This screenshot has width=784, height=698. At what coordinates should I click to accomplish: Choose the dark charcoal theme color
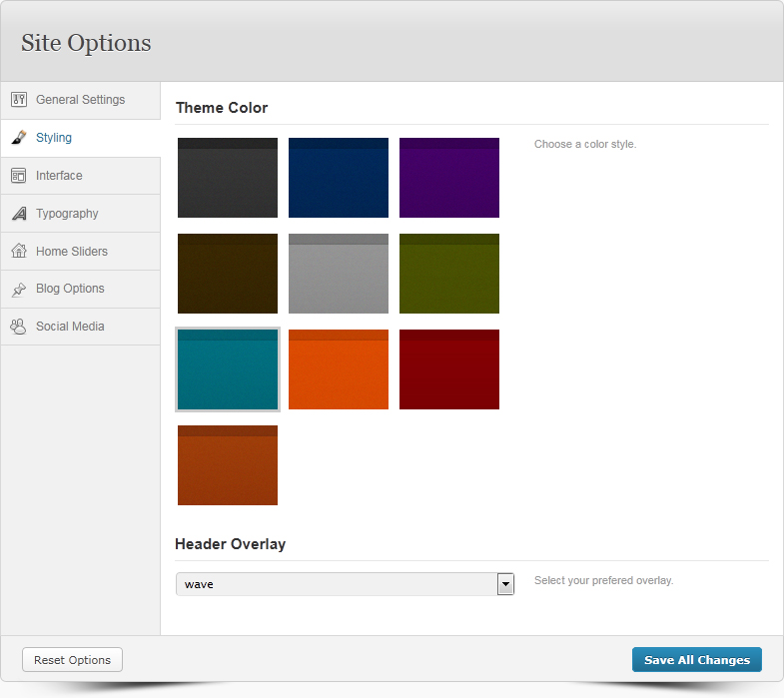(228, 178)
